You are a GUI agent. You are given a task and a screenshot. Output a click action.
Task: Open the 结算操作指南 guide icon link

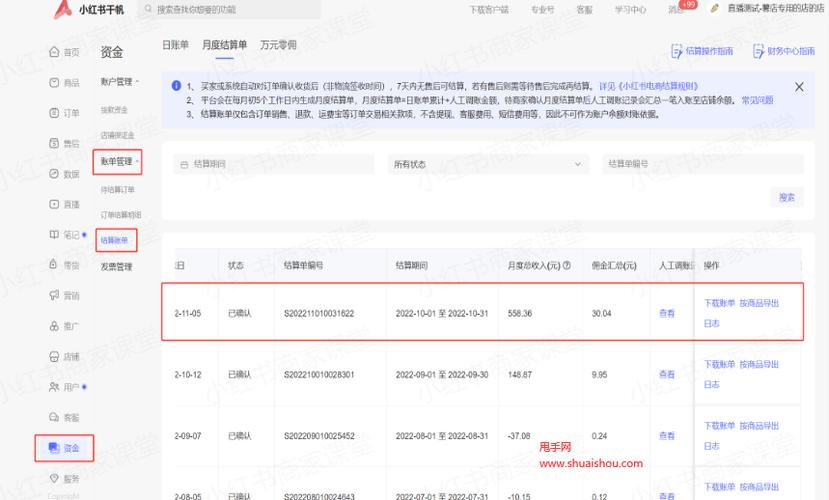tap(676, 51)
